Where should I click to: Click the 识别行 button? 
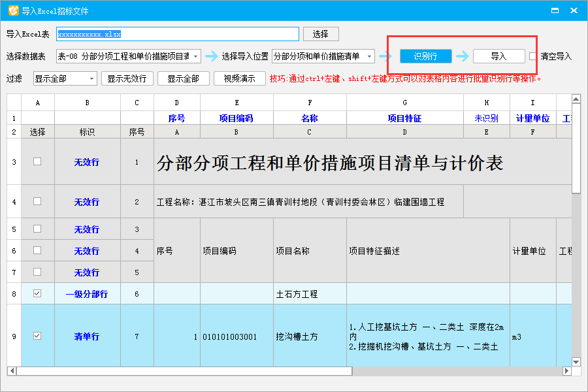pyautogui.click(x=425, y=56)
